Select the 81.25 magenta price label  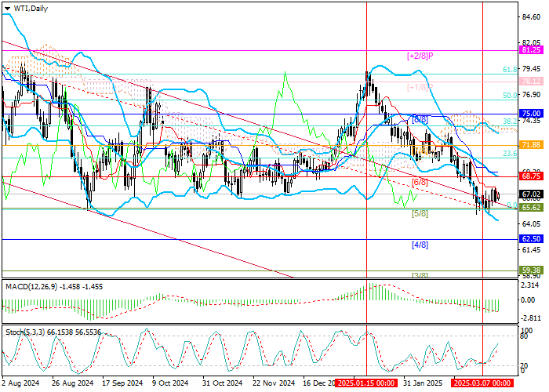coord(533,49)
